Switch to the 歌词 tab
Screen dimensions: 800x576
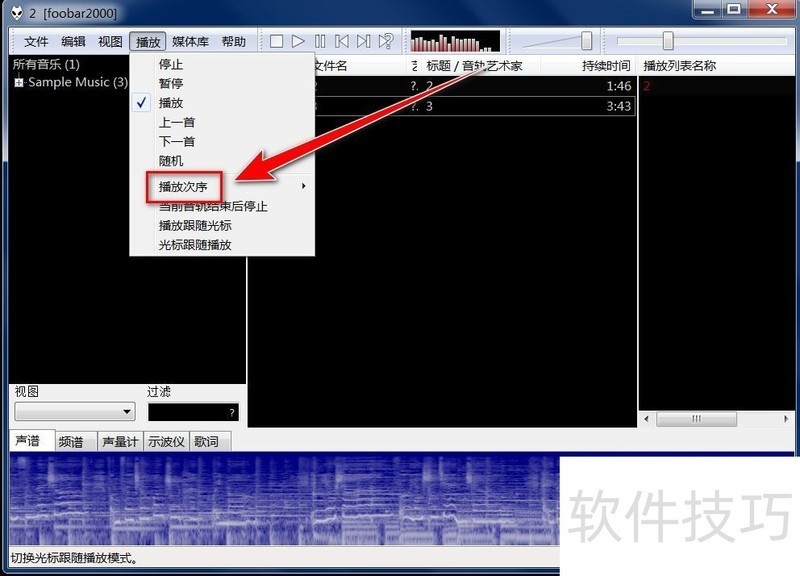point(211,442)
